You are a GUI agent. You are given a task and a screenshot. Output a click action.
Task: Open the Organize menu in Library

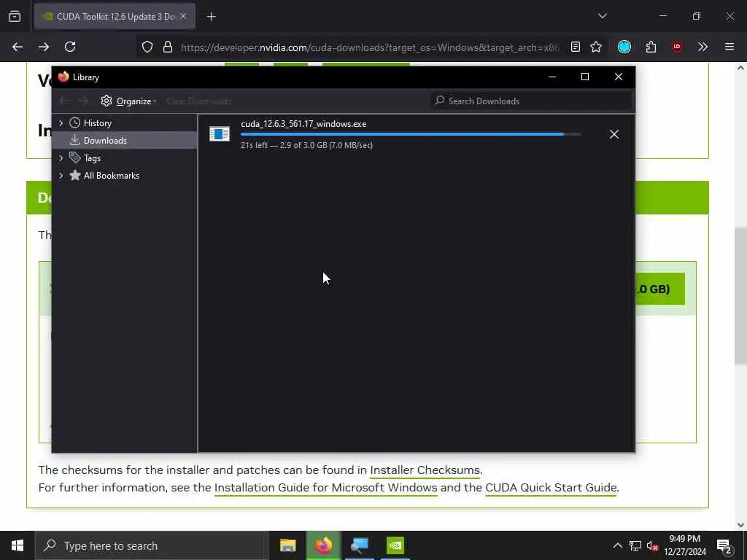click(128, 101)
